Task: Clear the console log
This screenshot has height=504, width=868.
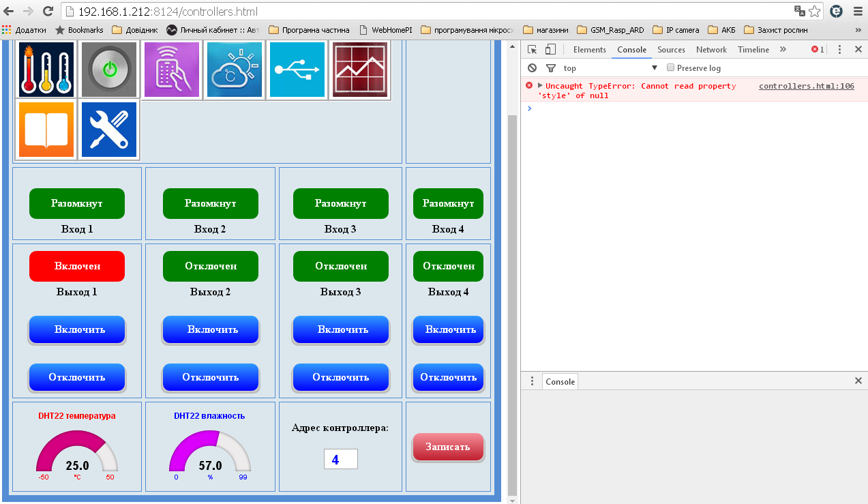Action: [x=532, y=68]
